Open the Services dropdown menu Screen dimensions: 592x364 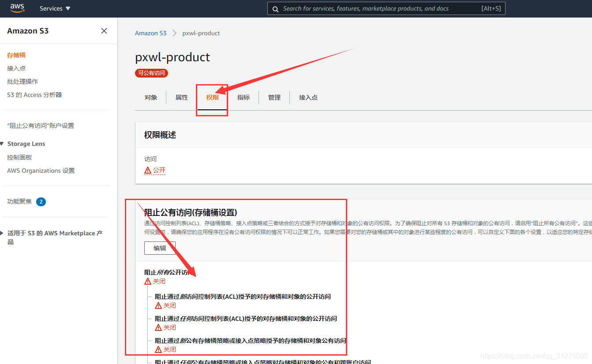click(x=55, y=8)
